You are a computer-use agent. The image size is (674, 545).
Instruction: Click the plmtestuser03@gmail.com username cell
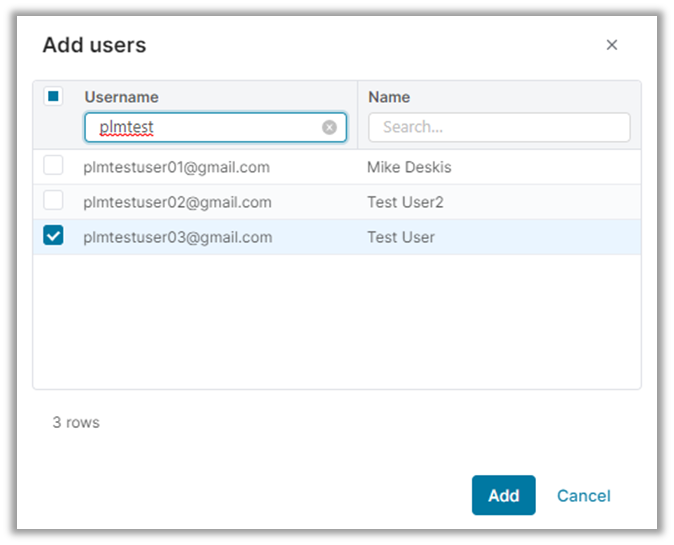pos(177,237)
